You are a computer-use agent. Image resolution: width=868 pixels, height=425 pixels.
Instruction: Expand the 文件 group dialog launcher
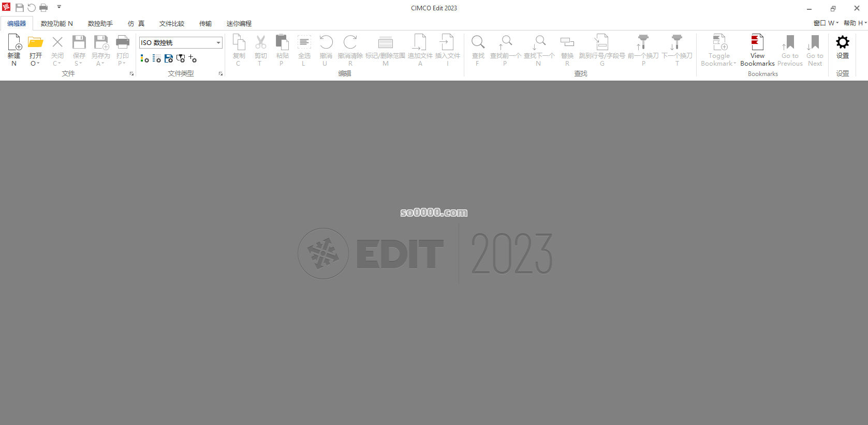pyautogui.click(x=131, y=74)
